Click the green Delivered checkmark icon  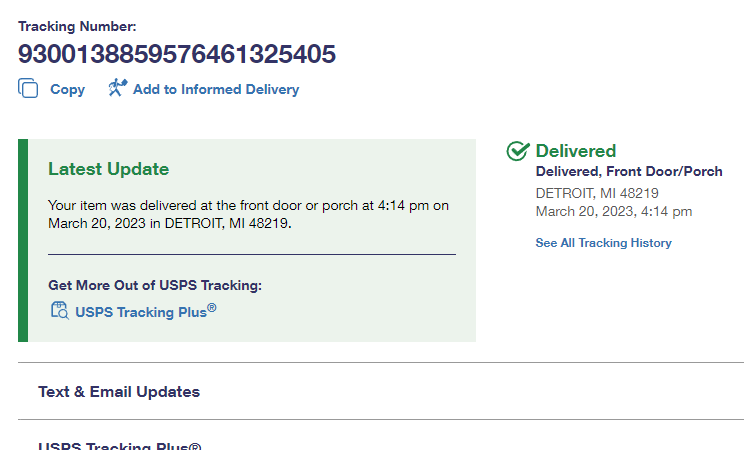click(x=517, y=151)
